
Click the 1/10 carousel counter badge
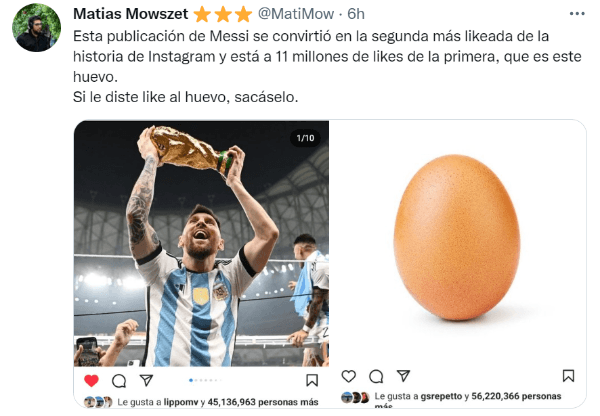[x=305, y=138]
